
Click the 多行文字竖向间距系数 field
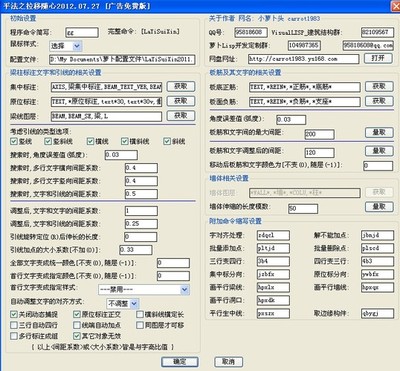(141, 181)
